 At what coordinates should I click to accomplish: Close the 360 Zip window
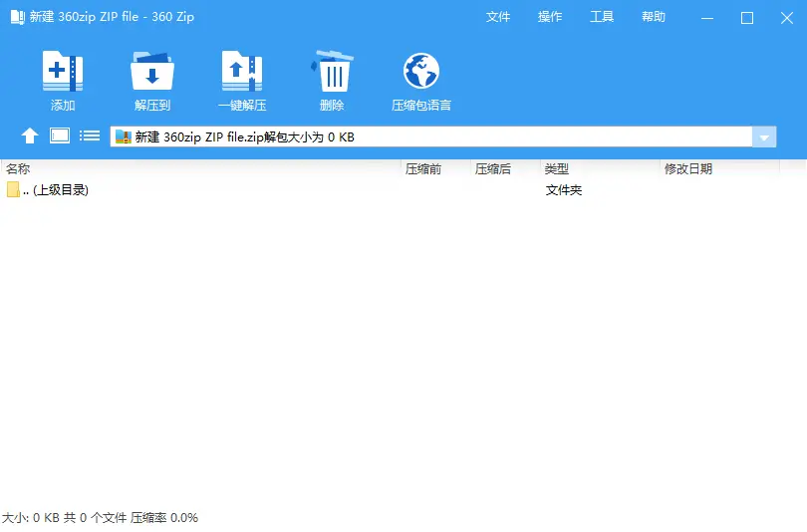(x=787, y=18)
